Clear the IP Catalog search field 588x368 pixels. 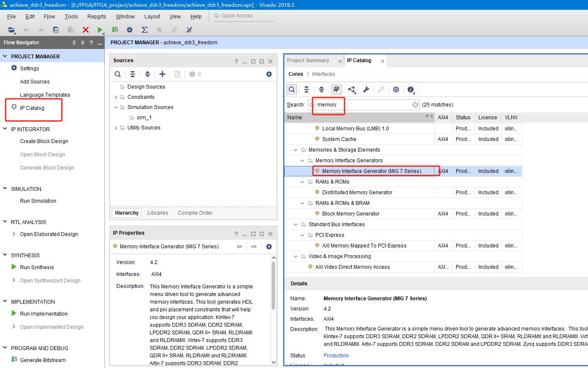point(415,105)
